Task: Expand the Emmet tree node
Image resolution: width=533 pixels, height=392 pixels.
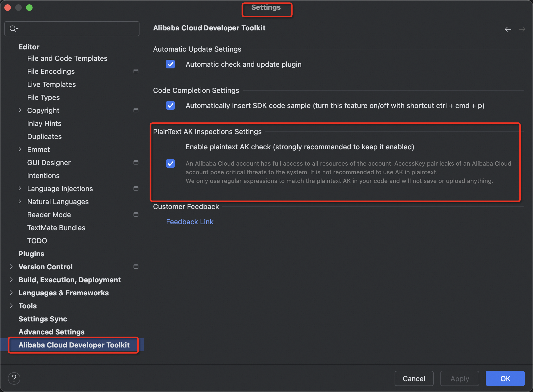Action: [x=20, y=149]
